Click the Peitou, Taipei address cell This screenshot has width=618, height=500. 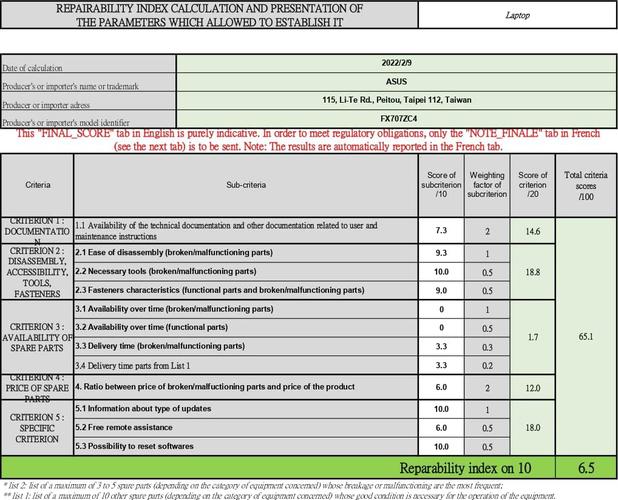(396, 100)
